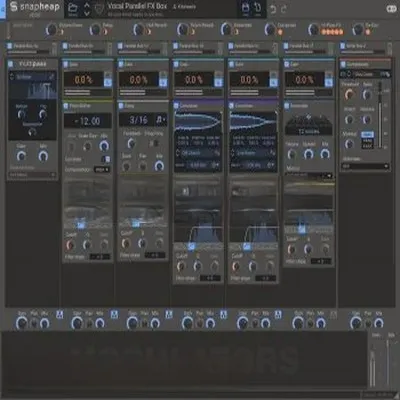
Task: Click the shield icon beside preset name
Action: 99,9
